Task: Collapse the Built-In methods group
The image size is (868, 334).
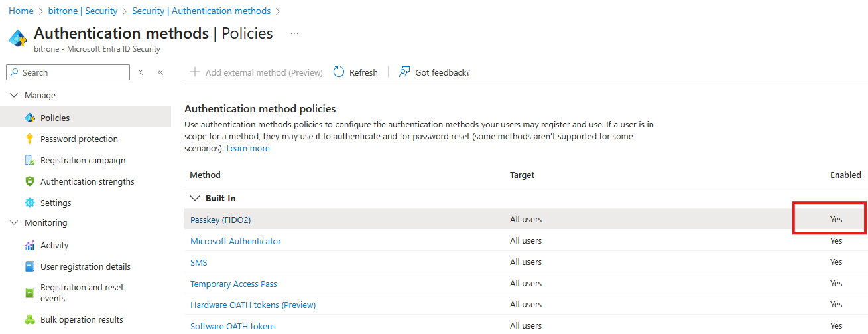Action: pos(195,198)
